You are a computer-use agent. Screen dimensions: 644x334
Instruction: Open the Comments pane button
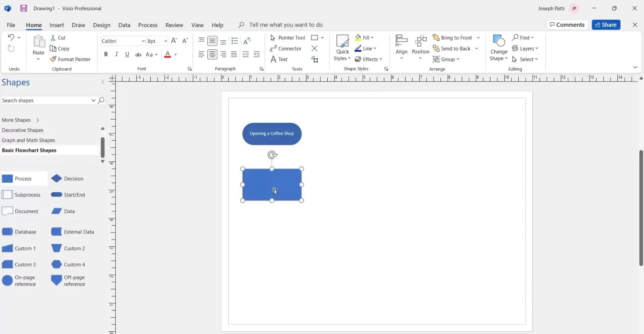(x=567, y=25)
